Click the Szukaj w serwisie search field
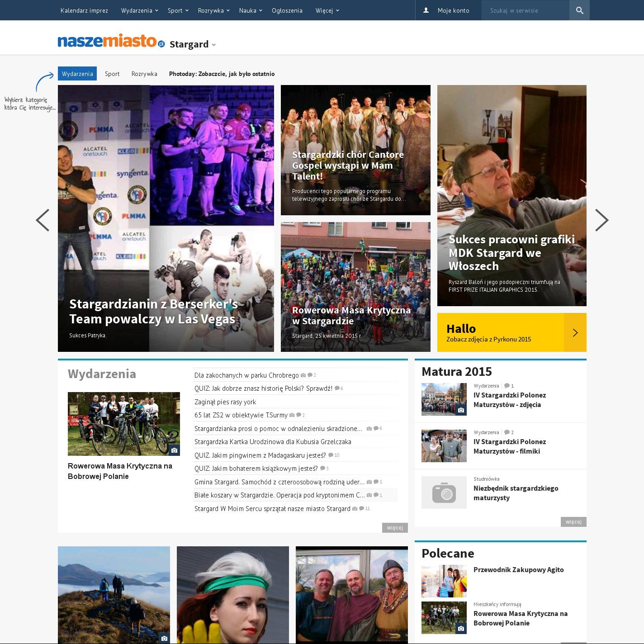 pos(525,10)
